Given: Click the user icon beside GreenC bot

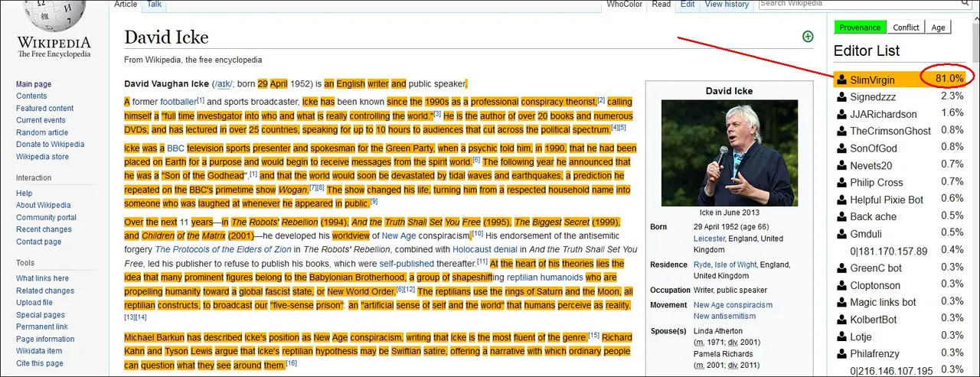Looking at the screenshot, I should click(842, 268).
